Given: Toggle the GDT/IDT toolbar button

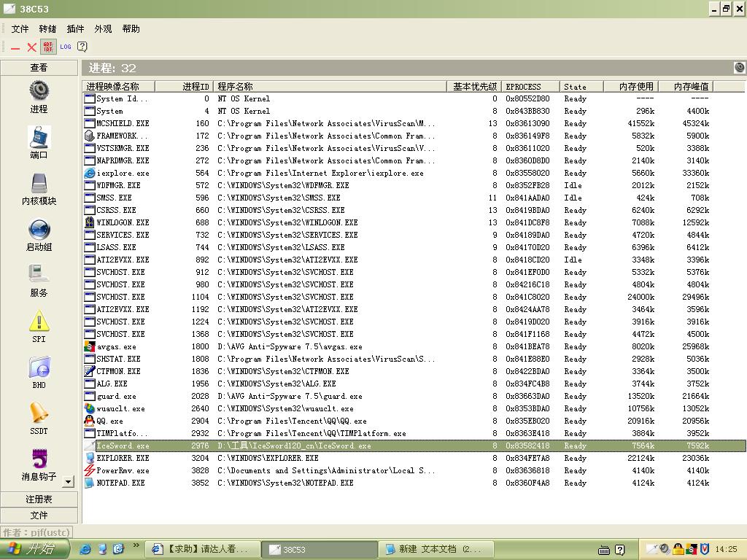Looking at the screenshot, I should [48, 47].
